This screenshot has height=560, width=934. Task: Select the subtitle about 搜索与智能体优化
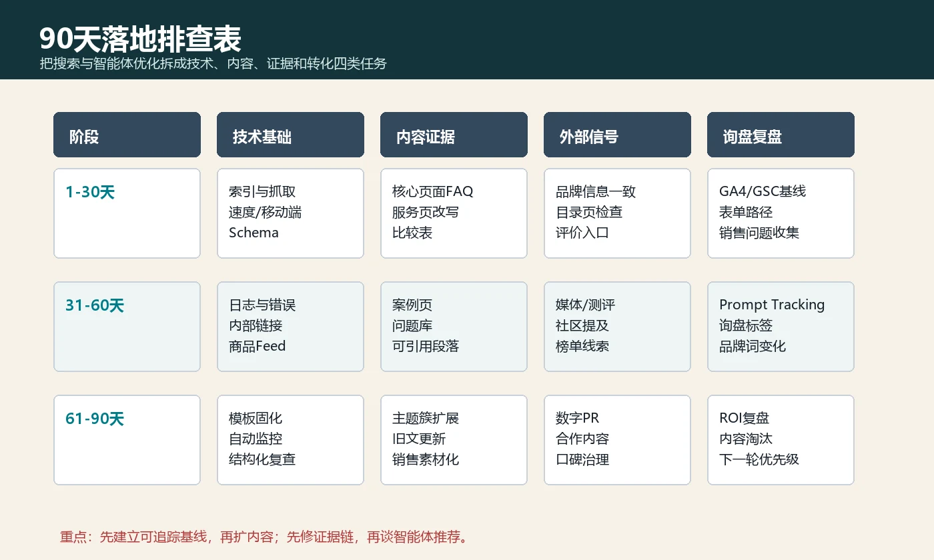coord(213,64)
